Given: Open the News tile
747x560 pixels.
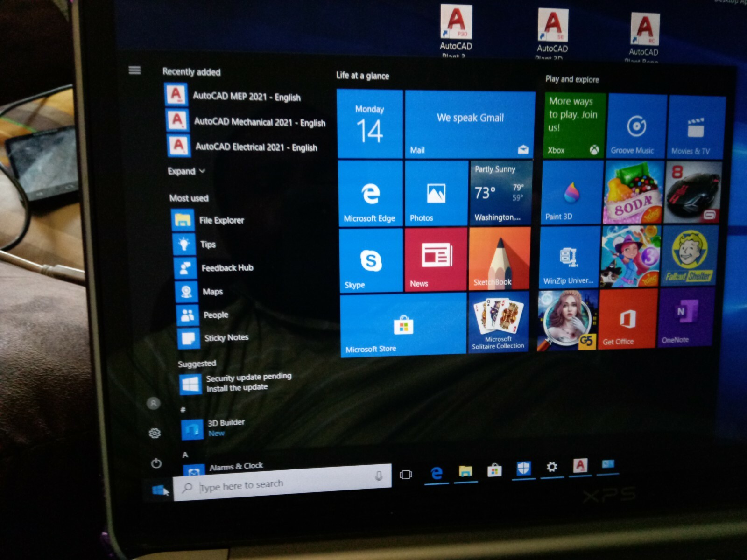Looking at the screenshot, I should click(436, 259).
